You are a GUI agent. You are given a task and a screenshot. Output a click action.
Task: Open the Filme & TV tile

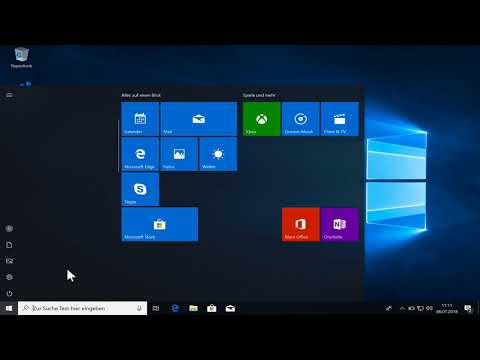pyautogui.click(x=340, y=119)
